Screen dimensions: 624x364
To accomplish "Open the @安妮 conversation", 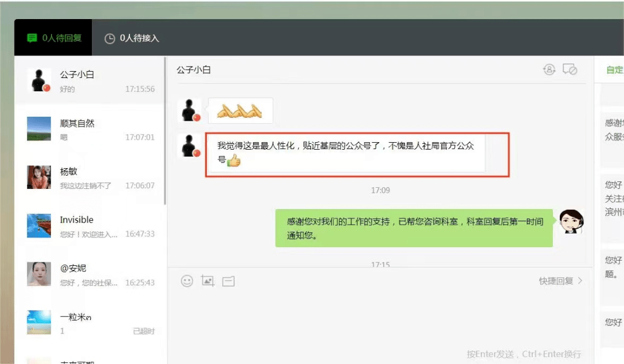I will pos(90,274).
